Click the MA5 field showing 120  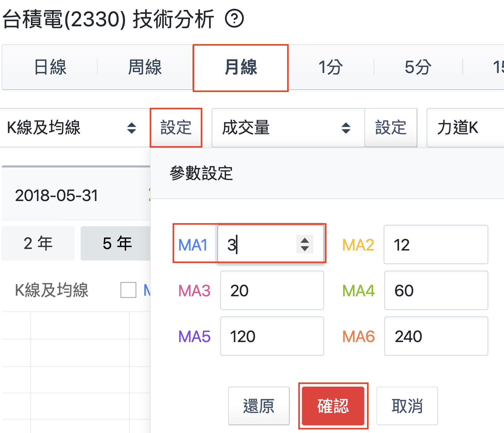[272, 336]
